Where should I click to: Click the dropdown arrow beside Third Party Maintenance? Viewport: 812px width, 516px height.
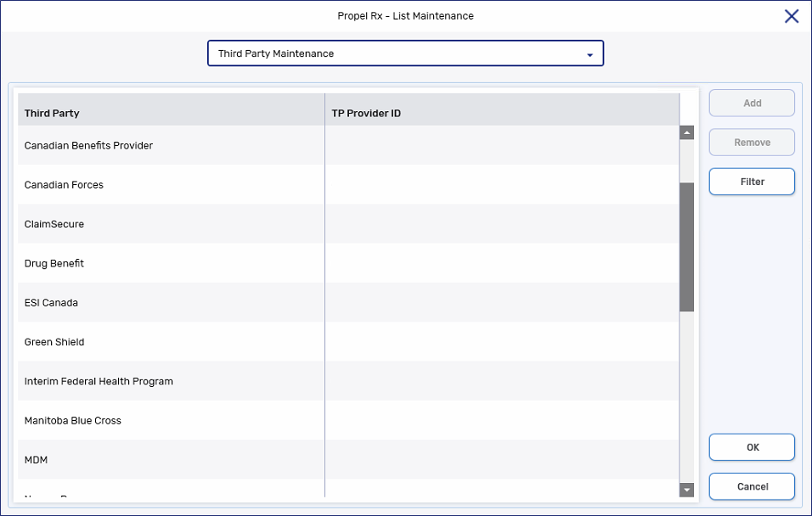click(x=589, y=54)
